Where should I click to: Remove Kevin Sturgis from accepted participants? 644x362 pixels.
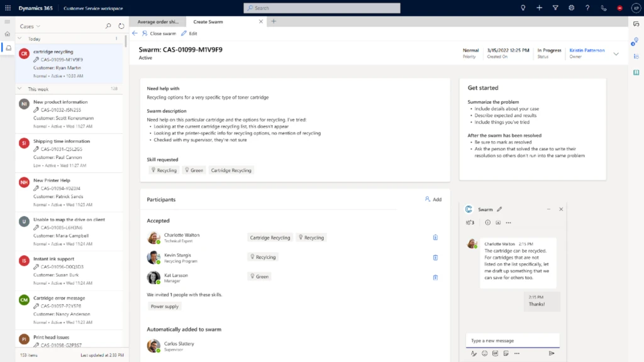[x=435, y=257]
